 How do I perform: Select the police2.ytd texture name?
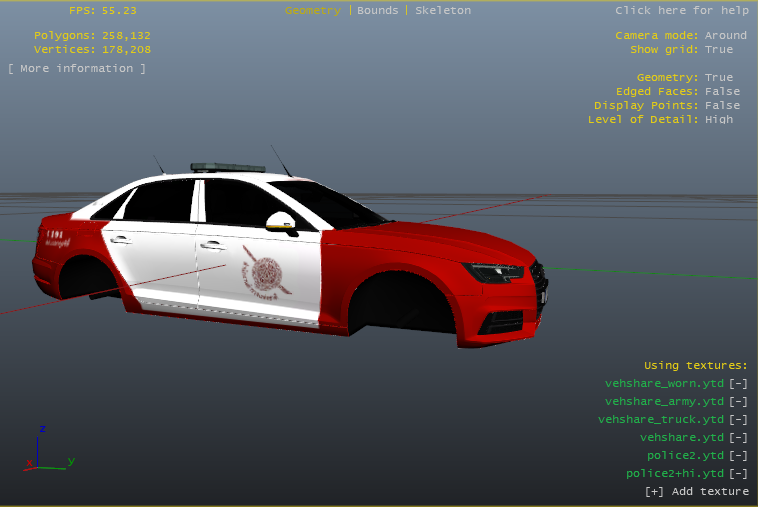point(685,456)
